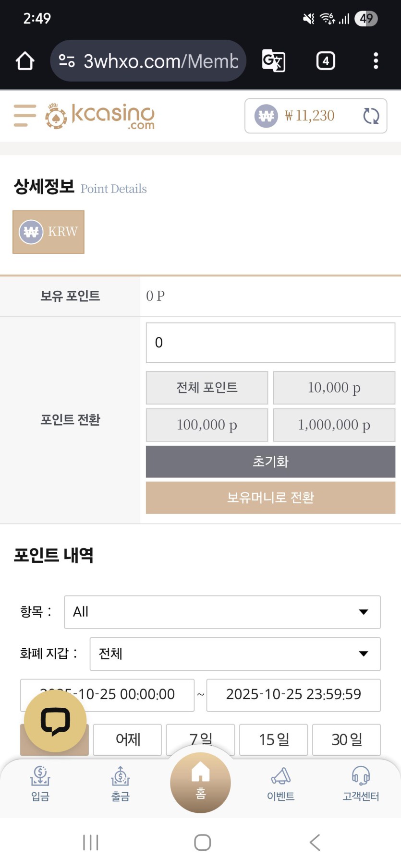Open the browser tab switcher
The width and height of the screenshot is (401, 868).
tap(326, 61)
